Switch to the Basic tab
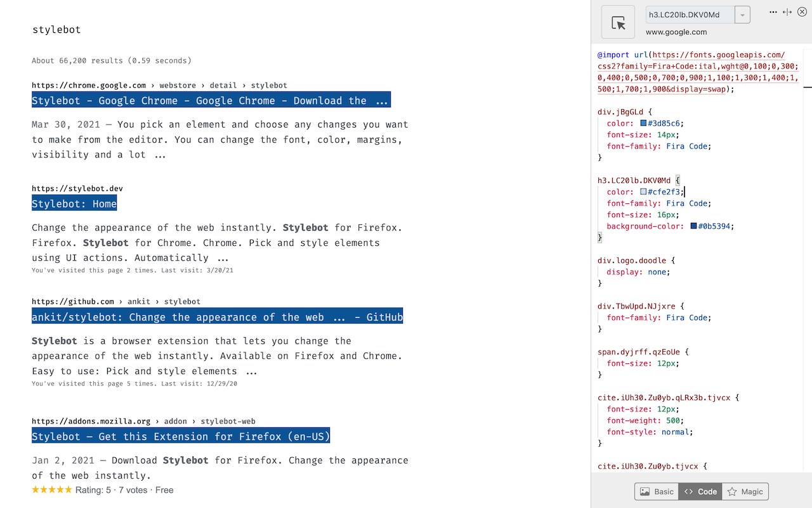This screenshot has height=508, width=812. point(657,491)
